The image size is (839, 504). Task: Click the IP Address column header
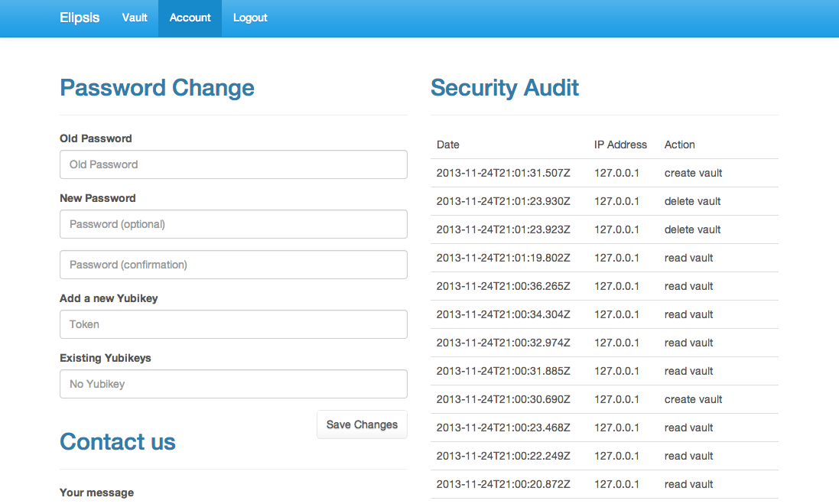pyautogui.click(x=620, y=145)
